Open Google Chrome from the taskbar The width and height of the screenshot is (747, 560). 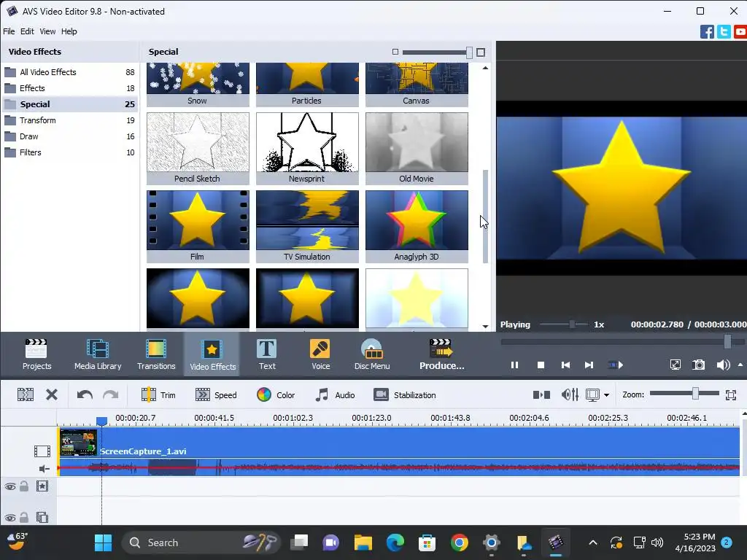click(x=460, y=542)
